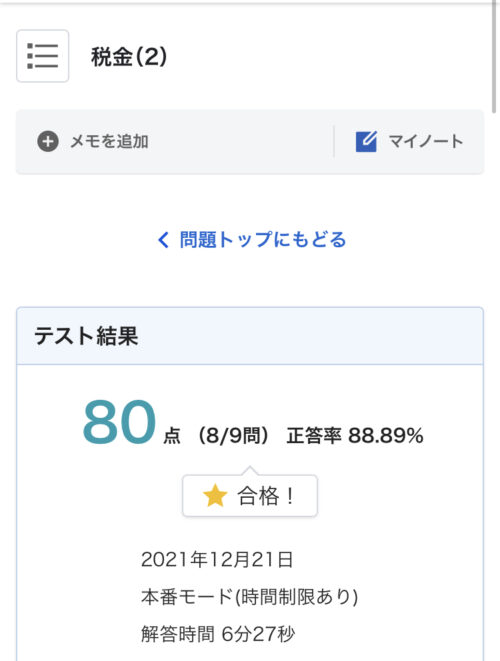Click the blue pencil note icon
The image size is (500, 661).
coord(366,141)
